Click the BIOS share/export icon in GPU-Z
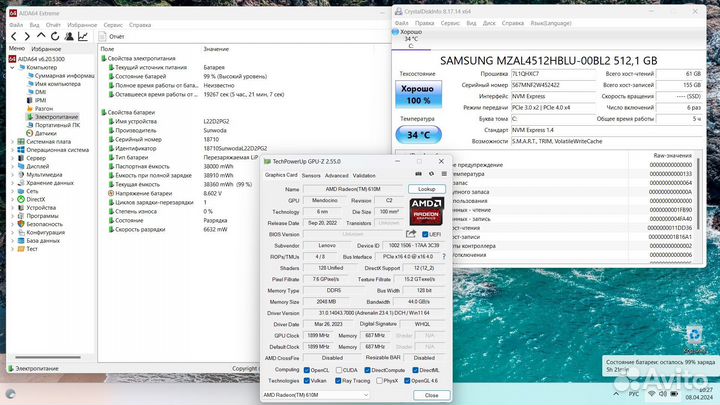The width and height of the screenshot is (720, 405). pyautogui.click(x=411, y=234)
